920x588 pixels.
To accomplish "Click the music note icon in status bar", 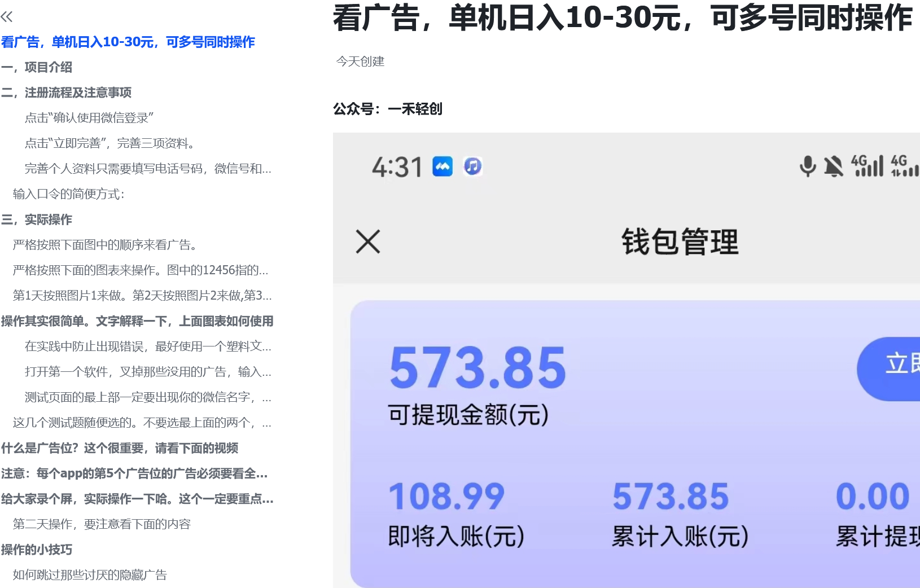I will click(473, 166).
